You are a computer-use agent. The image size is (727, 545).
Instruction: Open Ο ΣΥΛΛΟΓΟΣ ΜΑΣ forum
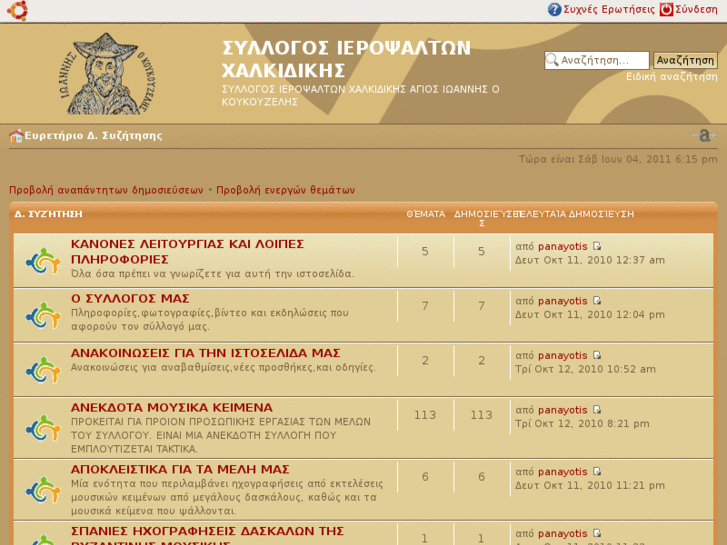pyautogui.click(x=130, y=298)
